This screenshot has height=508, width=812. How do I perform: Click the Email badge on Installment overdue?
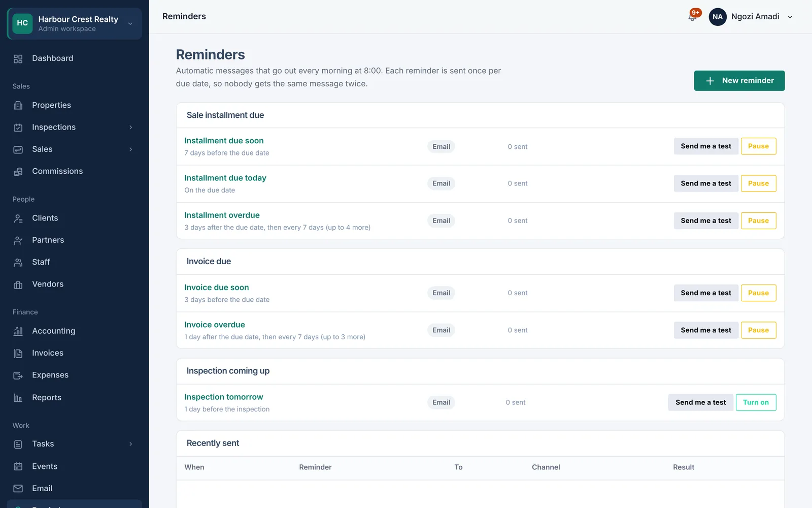tap(441, 220)
